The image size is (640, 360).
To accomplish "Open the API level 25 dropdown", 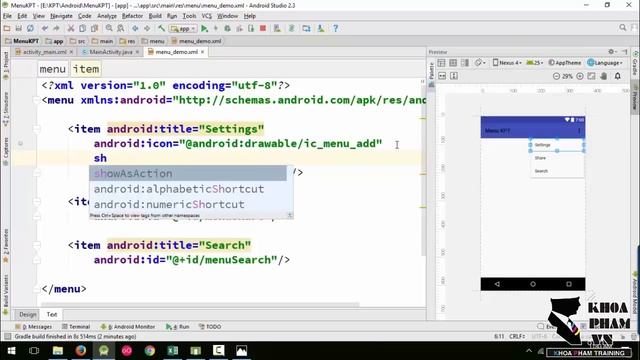I will point(535,62).
